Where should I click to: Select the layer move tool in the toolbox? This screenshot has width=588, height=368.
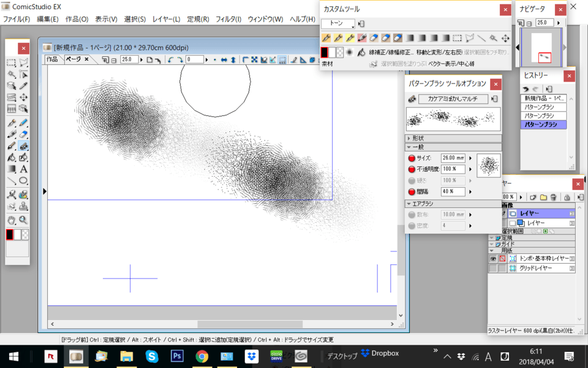[23, 98]
